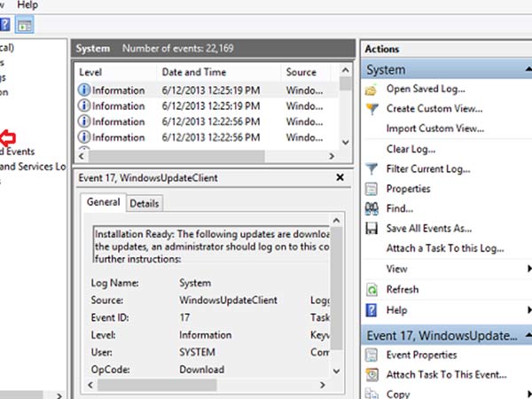532x399 pixels.
Task: Open the Help menu
Action: click(x=27, y=4)
